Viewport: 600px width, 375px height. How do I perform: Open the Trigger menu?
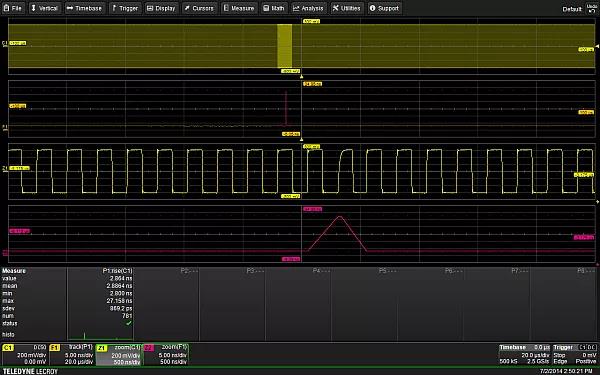click(125, 8)
